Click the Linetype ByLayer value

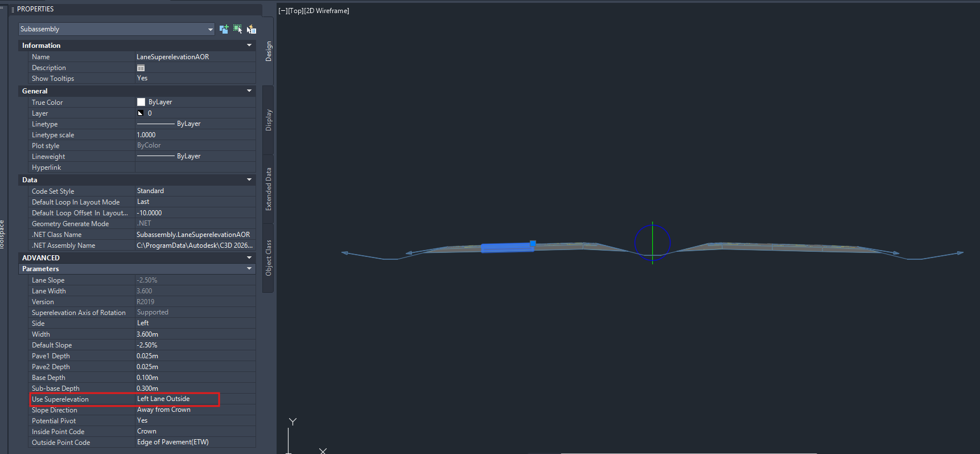tap(195, 124)
